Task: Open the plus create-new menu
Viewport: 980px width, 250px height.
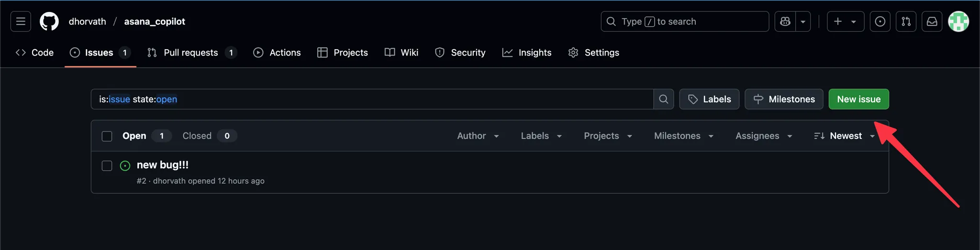Action: [x=846, y=22]
